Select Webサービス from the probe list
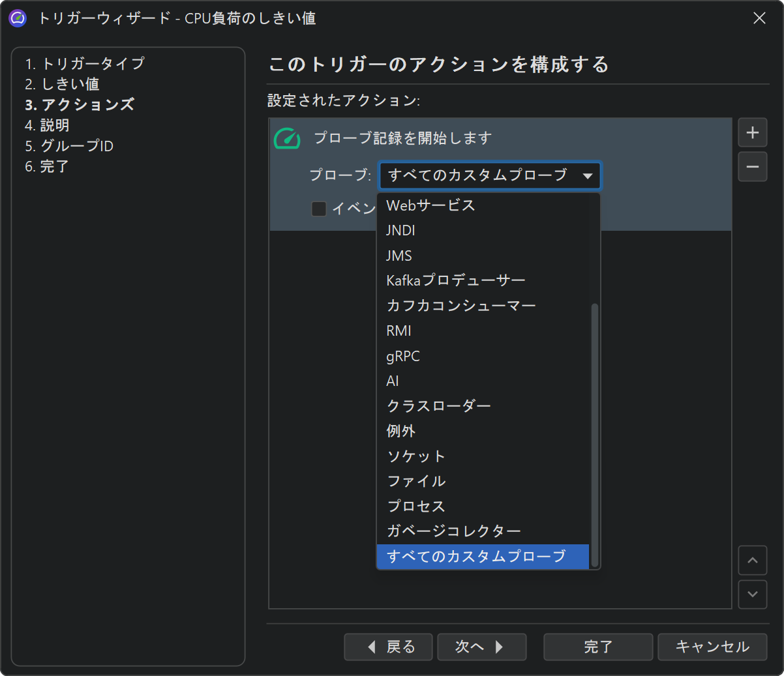784x676 pixels. [x=430, y=205]
